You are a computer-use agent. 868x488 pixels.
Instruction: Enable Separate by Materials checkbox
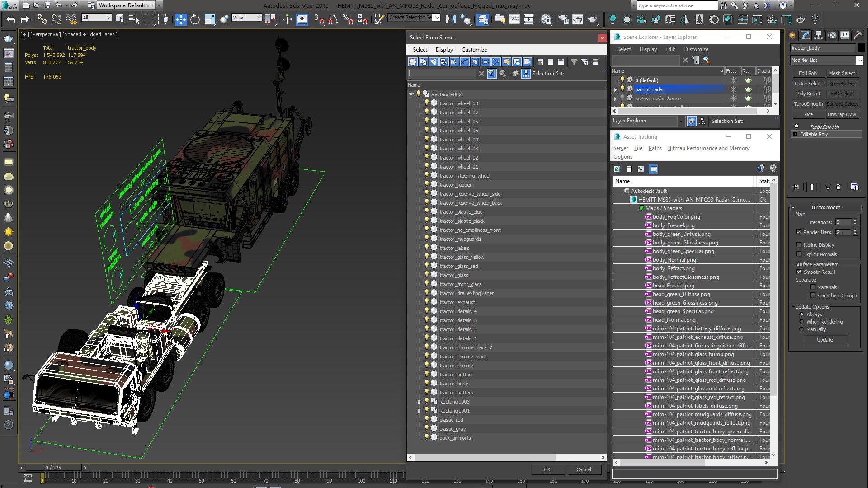(812, 287)
